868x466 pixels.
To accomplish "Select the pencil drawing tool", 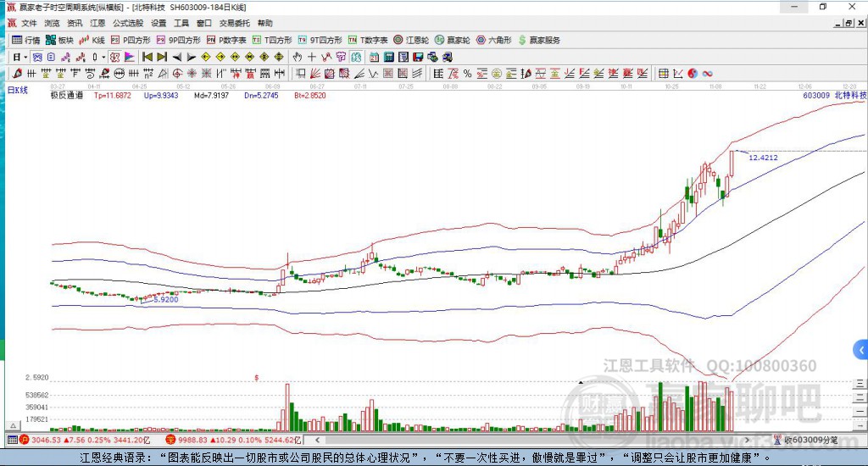I will click(x=17, y=74).
